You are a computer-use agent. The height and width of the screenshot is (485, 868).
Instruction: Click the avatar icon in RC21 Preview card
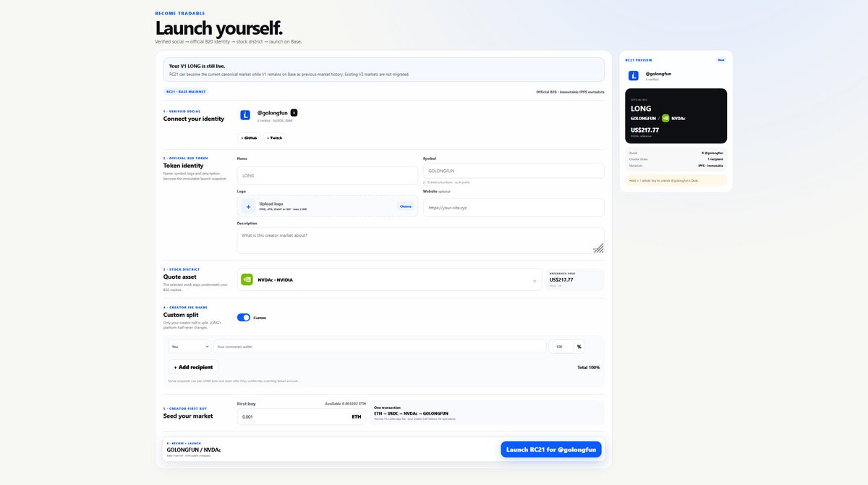pos(634,75)
